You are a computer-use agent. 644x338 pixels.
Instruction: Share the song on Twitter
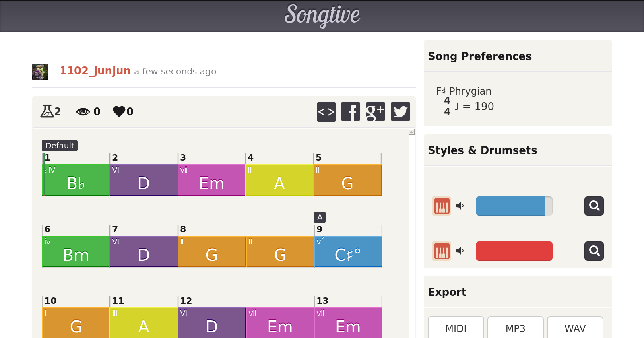click(x=400, y=111)
